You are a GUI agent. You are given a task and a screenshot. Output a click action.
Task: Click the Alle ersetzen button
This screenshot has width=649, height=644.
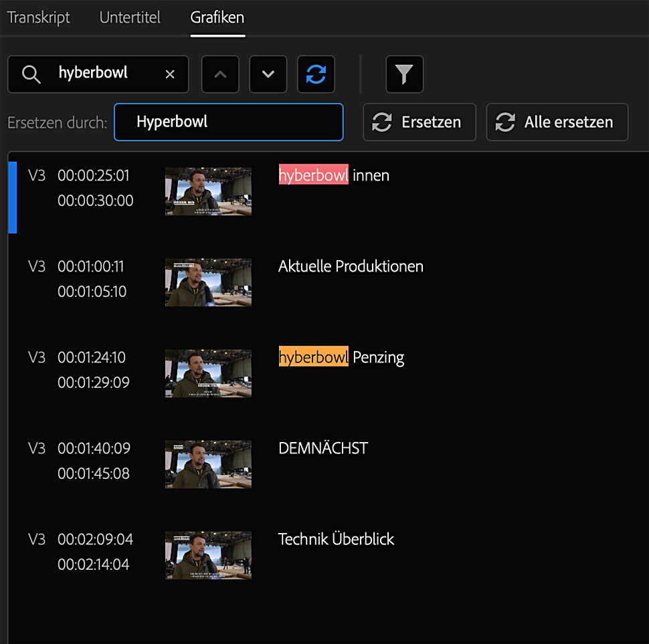(x=557, y=122)
